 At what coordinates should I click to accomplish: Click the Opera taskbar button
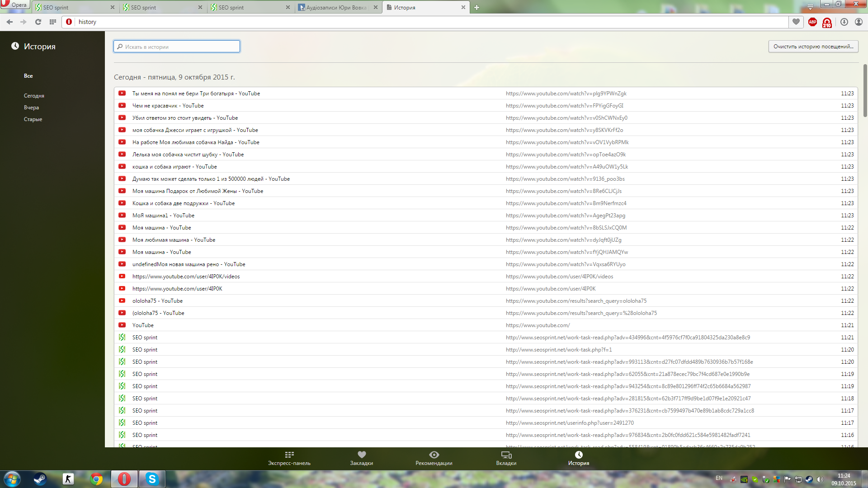click(x=124, y=479)
